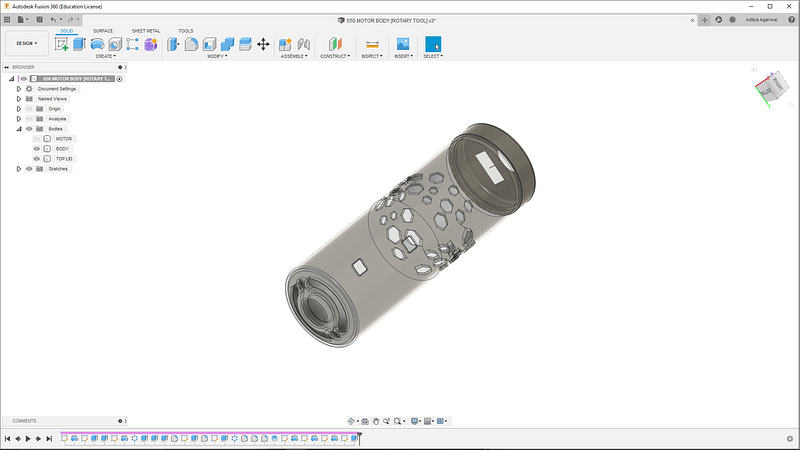This screenshot has width=800, height=450.
Task: Open the SELECT dropdown menu
Action: tap(433, 56)
